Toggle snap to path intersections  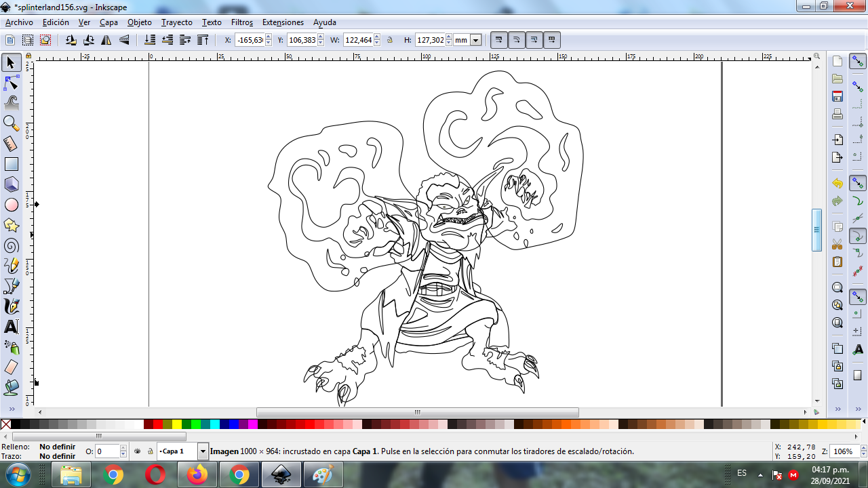click(858, 218)
